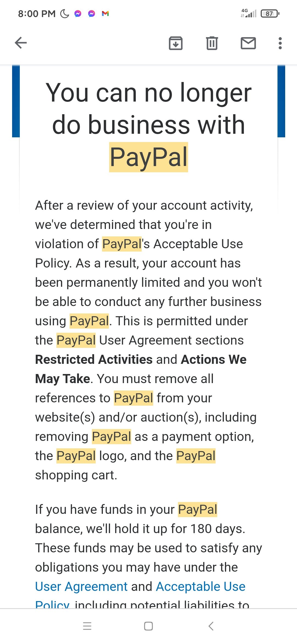Viewport: 297px width, 644px height.
Task: Tap the second Messenger notification icon
Action: tap(92, 13)
